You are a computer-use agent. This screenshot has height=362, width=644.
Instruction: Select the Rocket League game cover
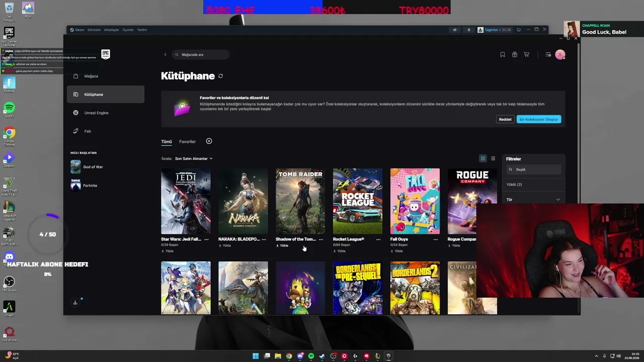coord(358,201)
